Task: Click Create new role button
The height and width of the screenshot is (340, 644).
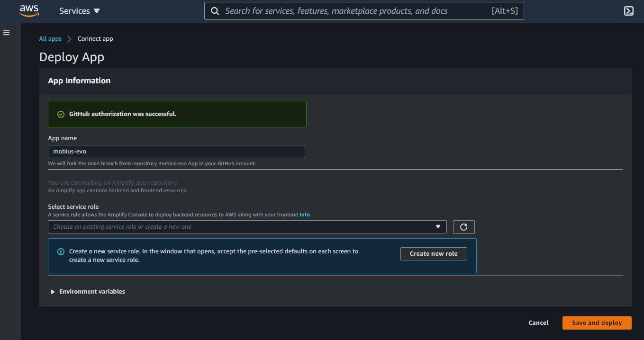Action: [434, 254]
